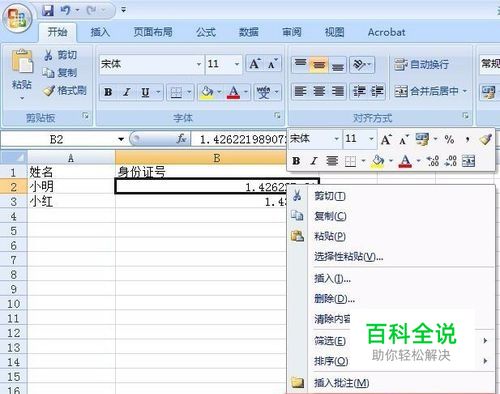Expand merge and center dropdown arrow
500x394 pixels.
click(465, 91)
